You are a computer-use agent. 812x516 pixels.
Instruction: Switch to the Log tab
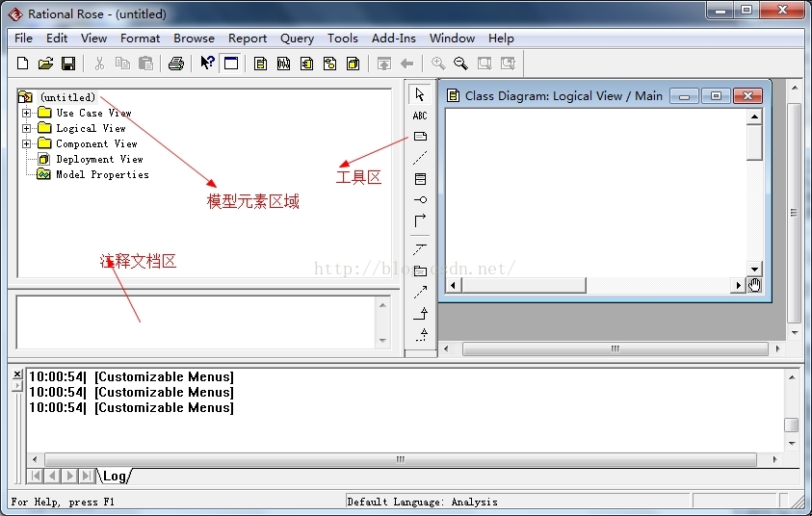(114, 477)
